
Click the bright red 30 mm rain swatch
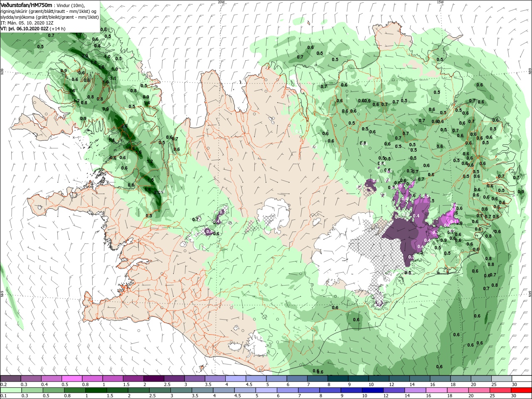(x=521, y=390)
